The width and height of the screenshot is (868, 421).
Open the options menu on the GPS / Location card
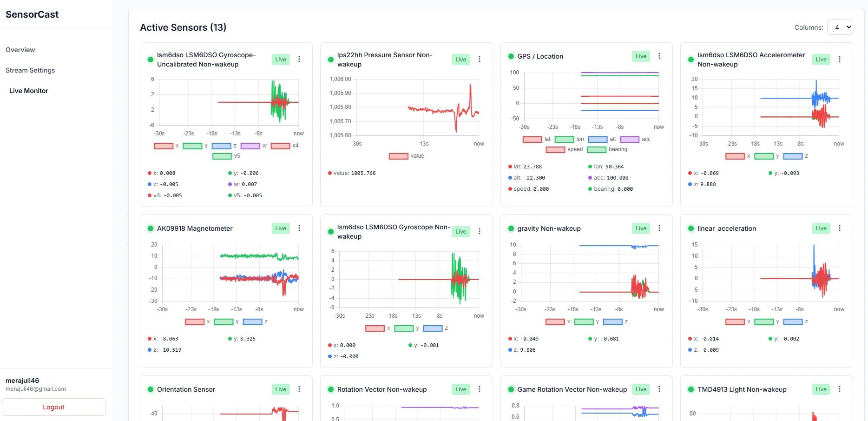point(659,56)
